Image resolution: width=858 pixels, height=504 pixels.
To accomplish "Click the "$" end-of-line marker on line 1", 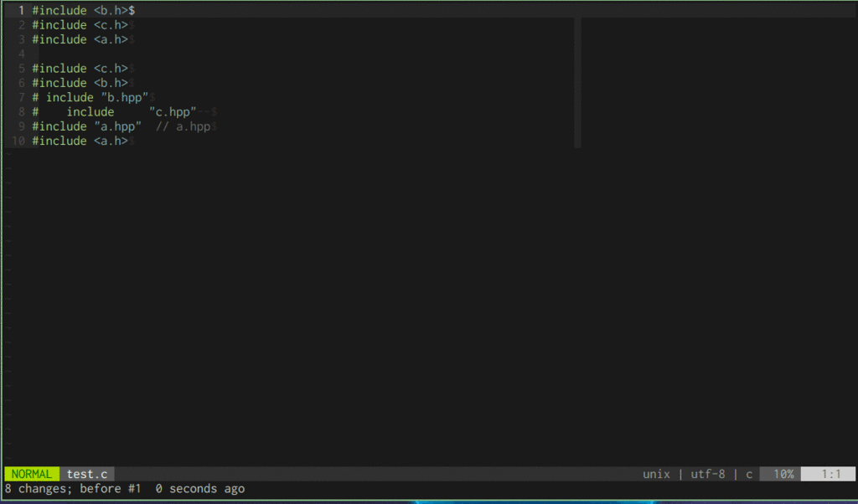I will tap(132, 10).
